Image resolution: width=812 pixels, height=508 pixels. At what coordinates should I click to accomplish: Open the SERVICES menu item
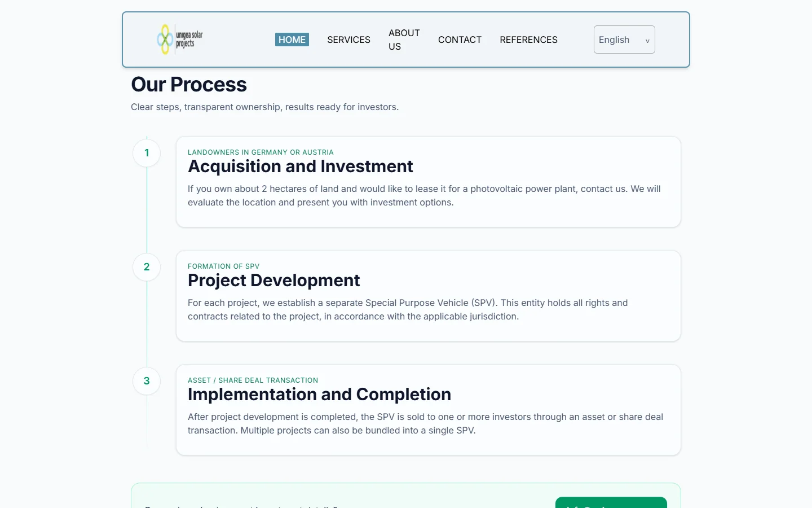[348, 40]
